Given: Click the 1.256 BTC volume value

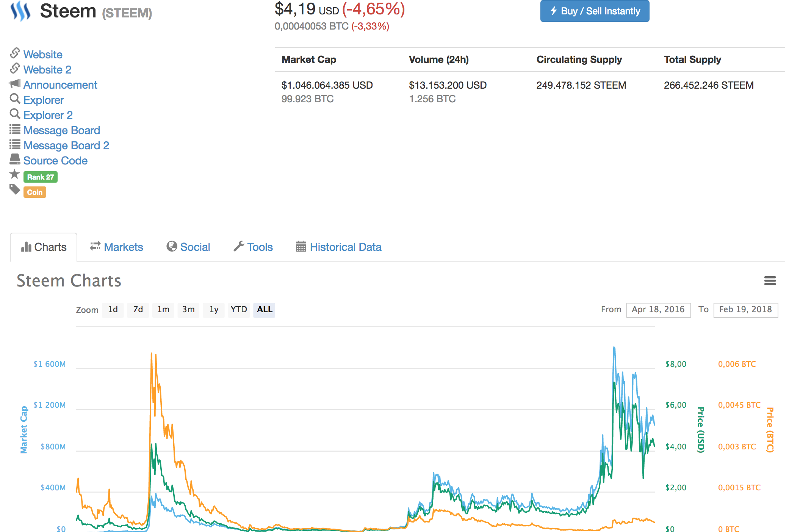Looking at the screenshot, I should [x=432, y=99].
